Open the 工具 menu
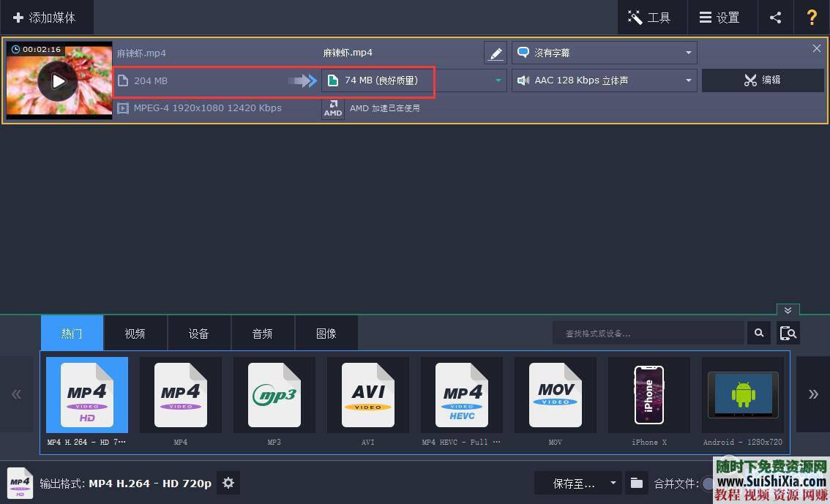 651,17
